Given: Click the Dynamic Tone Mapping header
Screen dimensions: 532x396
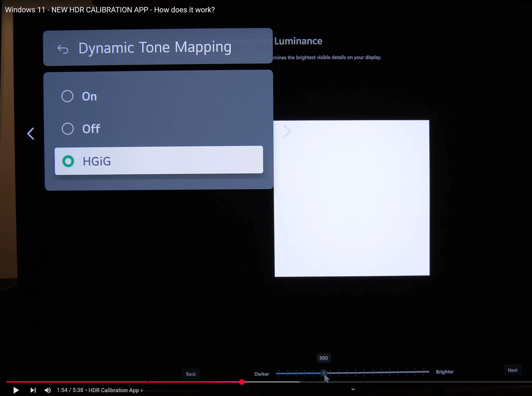Looking at the screenshot, I should [158, 47].
